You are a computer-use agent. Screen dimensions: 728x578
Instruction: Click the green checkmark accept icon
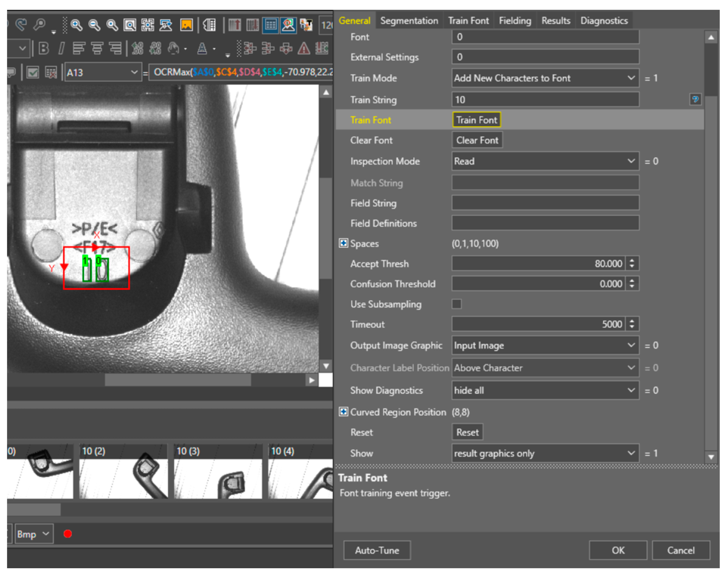point(33,72)
